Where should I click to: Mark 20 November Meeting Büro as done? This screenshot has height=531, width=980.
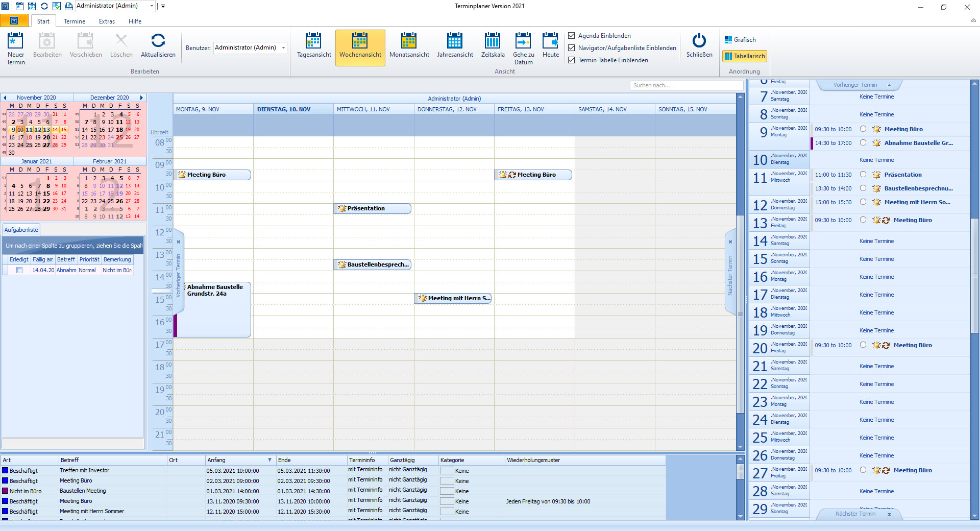(863, 345)
